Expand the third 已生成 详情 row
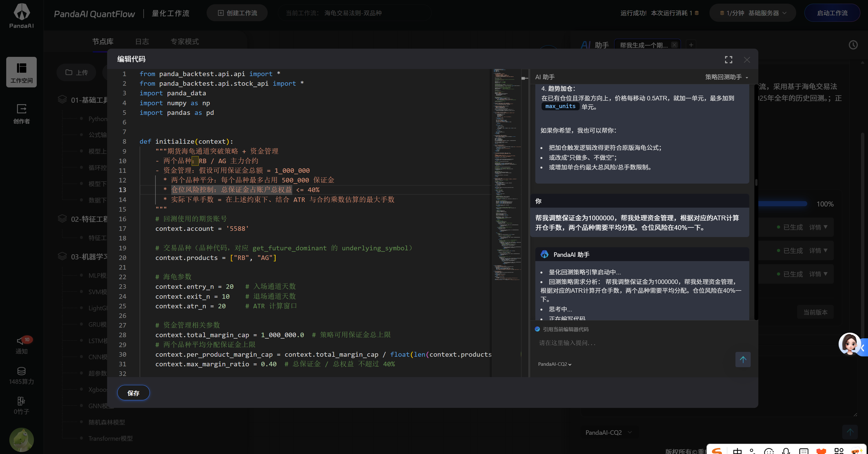868x454 pixels. 818,274
